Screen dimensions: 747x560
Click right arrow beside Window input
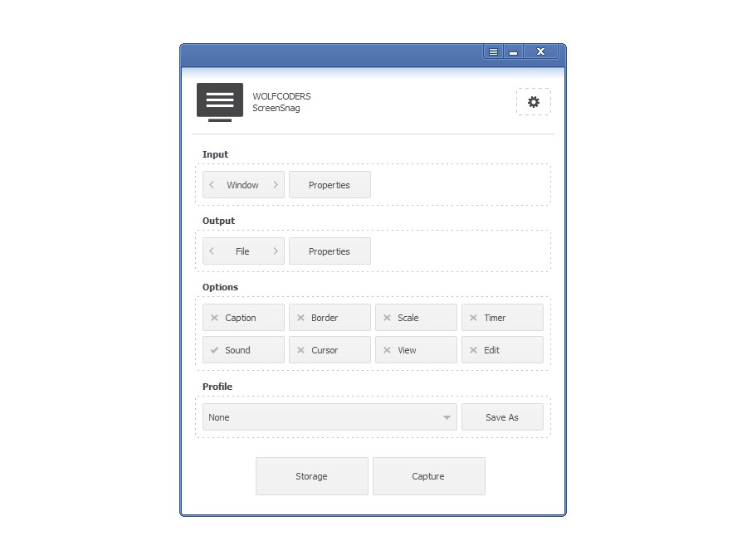pyautogui.click(x=275, y=184)
